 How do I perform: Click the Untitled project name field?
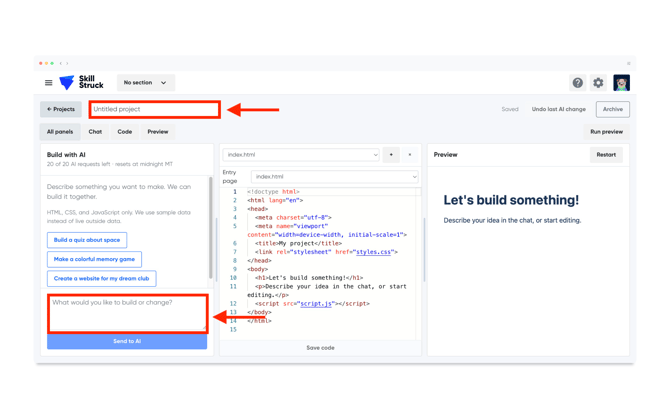pos(155,109)
